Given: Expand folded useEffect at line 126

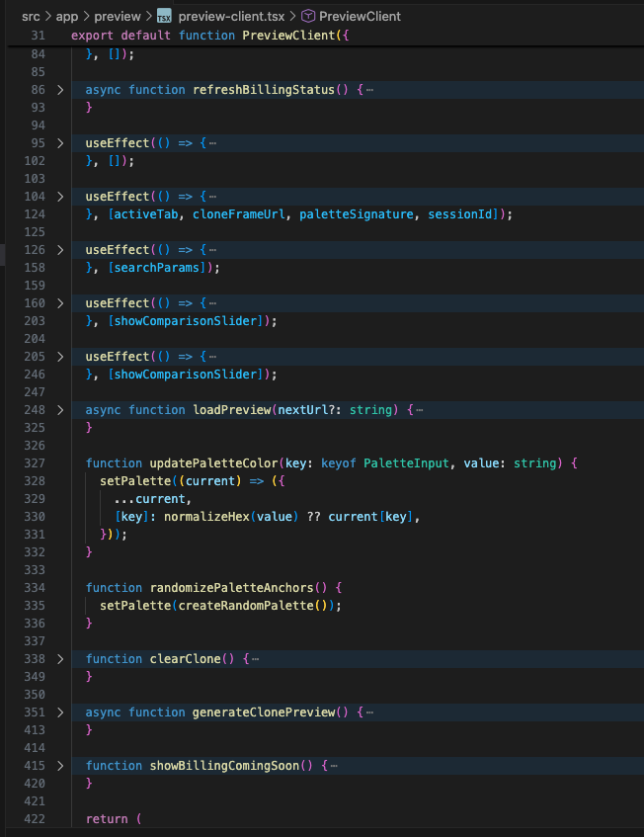Looking at the screenshot, I should coord(60,250).
